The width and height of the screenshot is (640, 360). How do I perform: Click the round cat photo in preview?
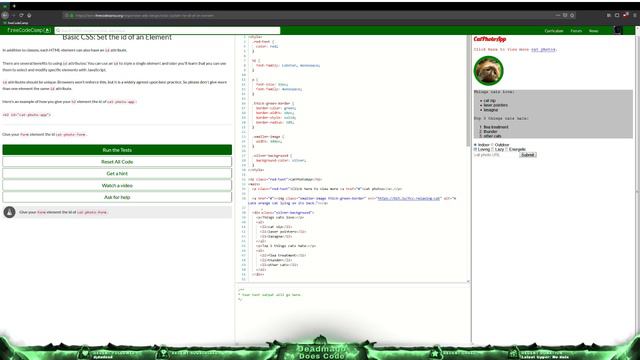(489, 71)
